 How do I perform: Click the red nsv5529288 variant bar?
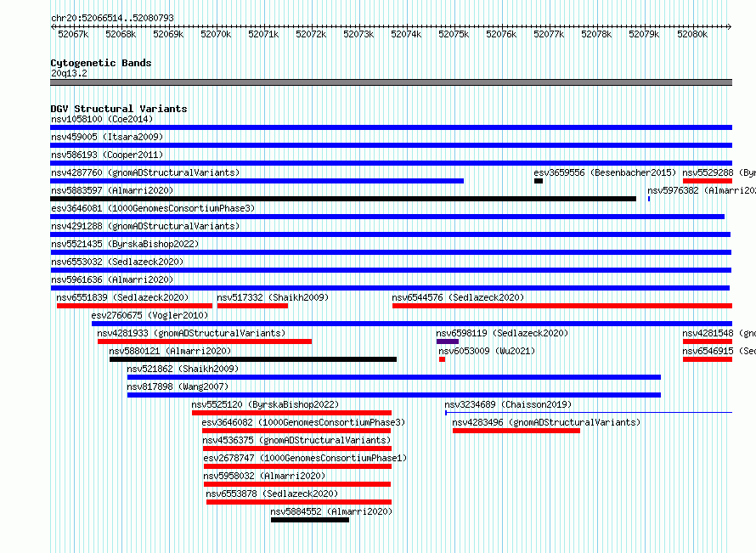pos(708,181)
